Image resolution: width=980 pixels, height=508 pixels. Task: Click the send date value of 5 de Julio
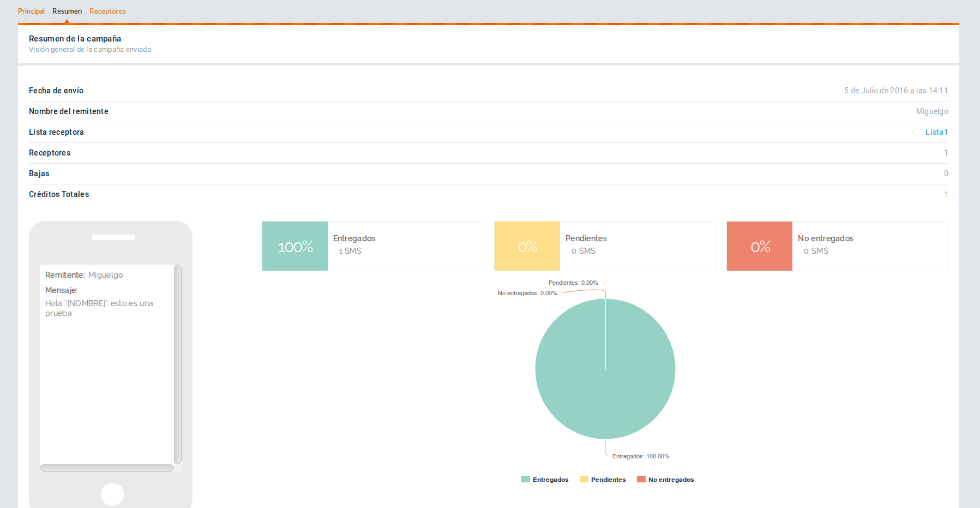point(895,91)
